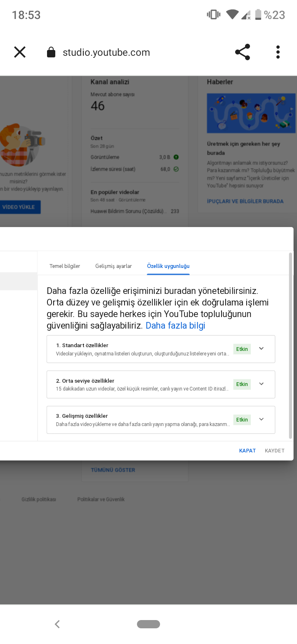Click Huawei Bildirim Sorunu video row

click(x=135, y=211)
